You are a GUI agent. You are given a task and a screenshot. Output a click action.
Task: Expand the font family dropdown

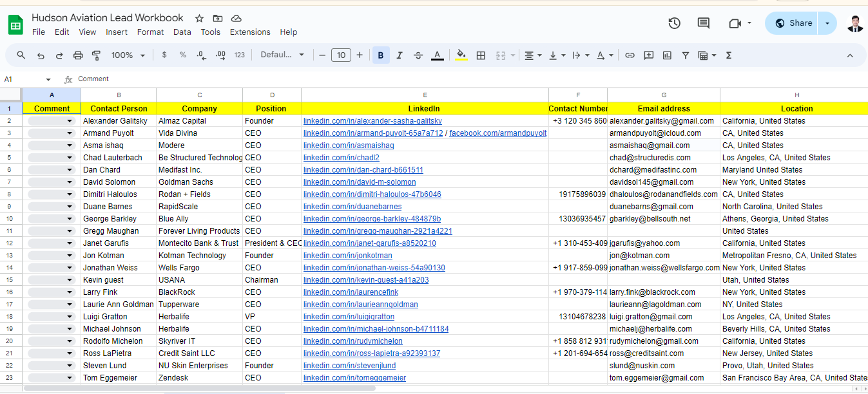282,55
